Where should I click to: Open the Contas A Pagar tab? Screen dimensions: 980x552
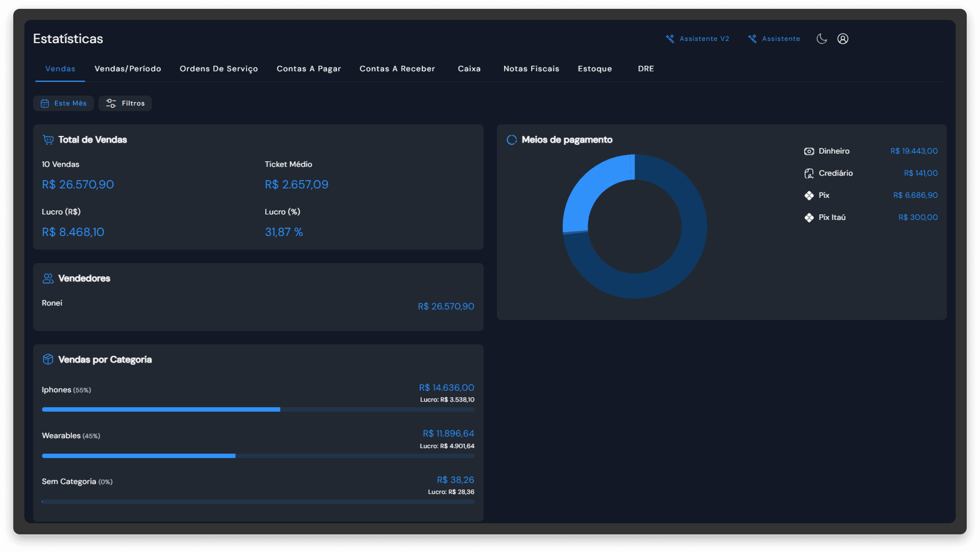308,69
